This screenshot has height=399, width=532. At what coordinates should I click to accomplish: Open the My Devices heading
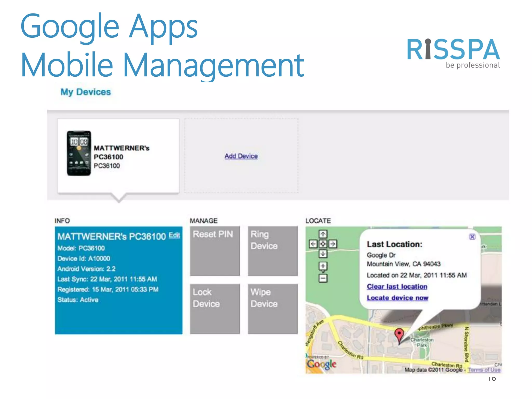coord(86,92)
